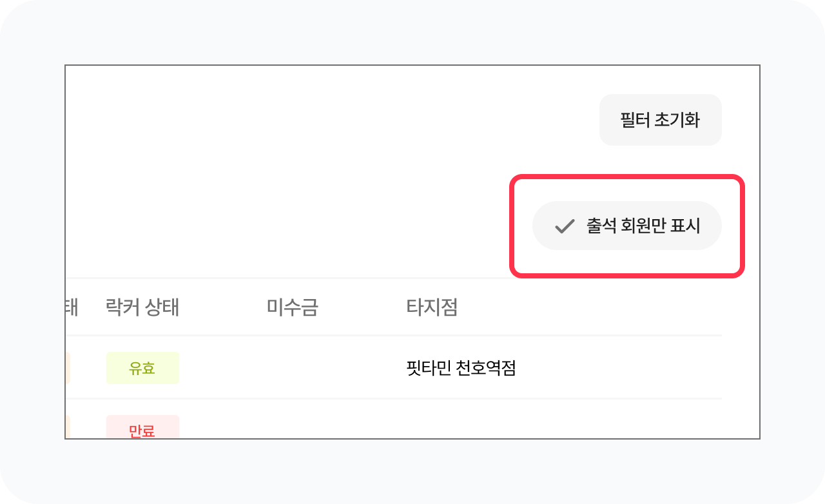The image size is (825, 504).
Task: Toggle the 출석 회원만 표시 filter chip
Action: [x=626, y=226]
